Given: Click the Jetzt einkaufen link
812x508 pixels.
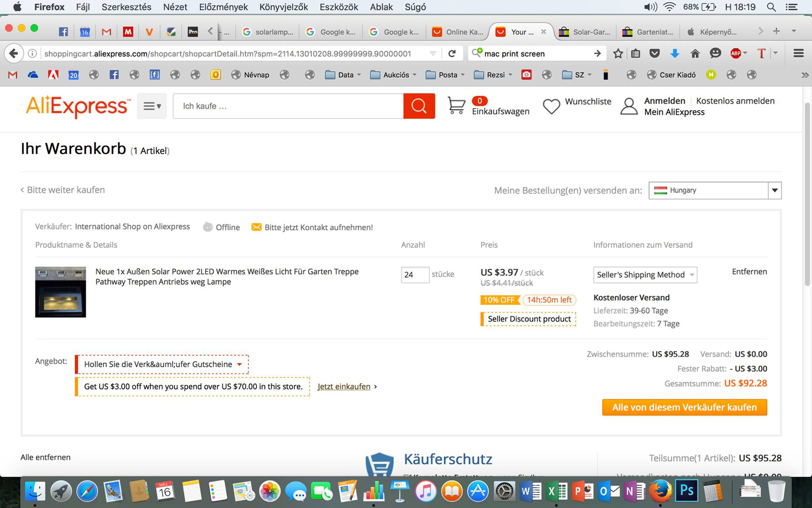Looking at the screenshot, I should coord(344,387).
